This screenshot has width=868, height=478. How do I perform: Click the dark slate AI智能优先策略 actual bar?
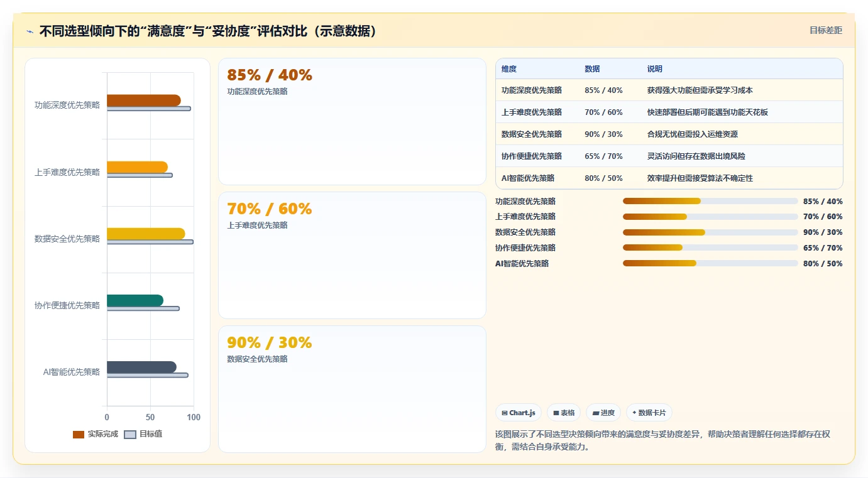coord(141,367)
